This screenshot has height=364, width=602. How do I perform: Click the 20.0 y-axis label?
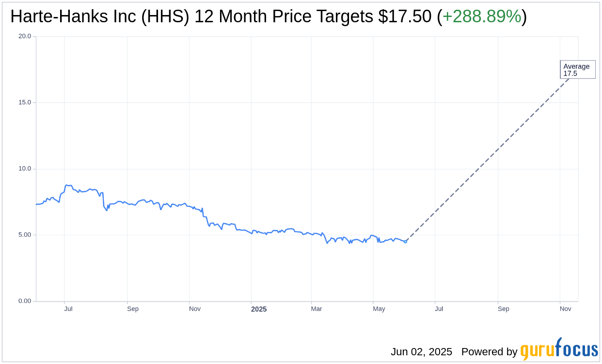coord(25,36)
